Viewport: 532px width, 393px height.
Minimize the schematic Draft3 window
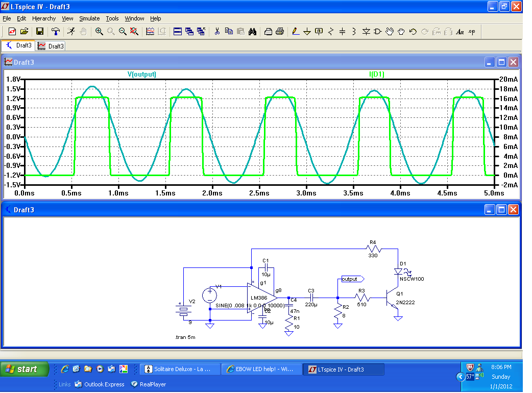click(489, 210)
